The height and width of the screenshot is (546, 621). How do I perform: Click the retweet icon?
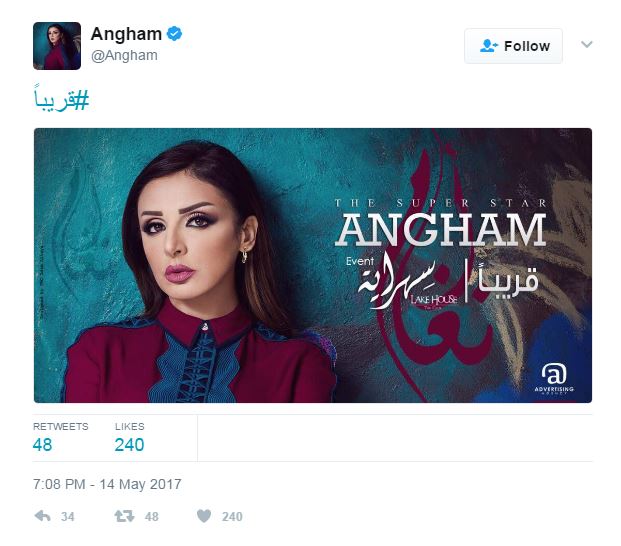coord(124,516)
